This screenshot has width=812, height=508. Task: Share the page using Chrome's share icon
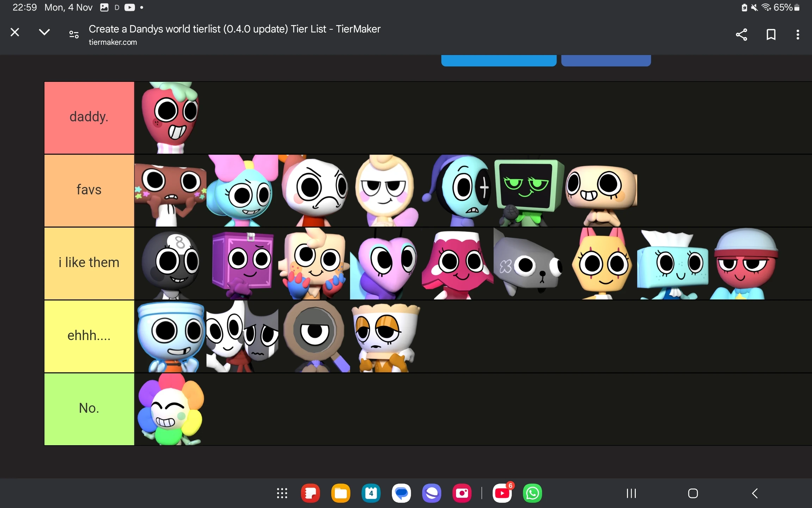(x=742, y=34)
